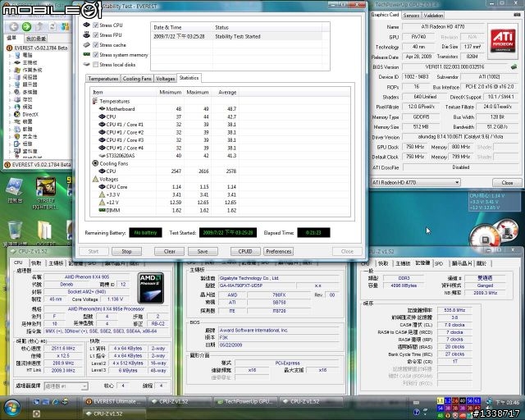
Task: Open the Sensors tab in GPU-Z
Action: [411, 16]
